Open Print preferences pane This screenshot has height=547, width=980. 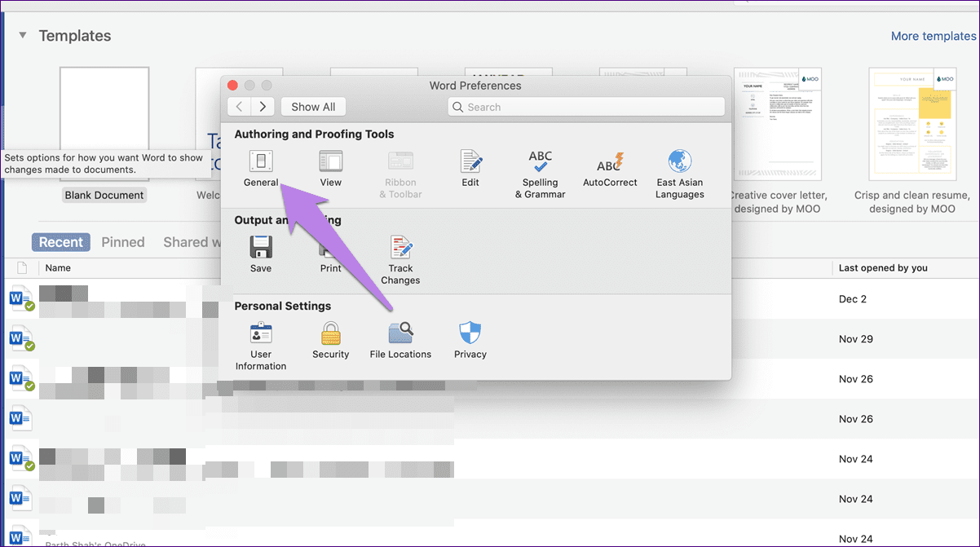point(330,254)
